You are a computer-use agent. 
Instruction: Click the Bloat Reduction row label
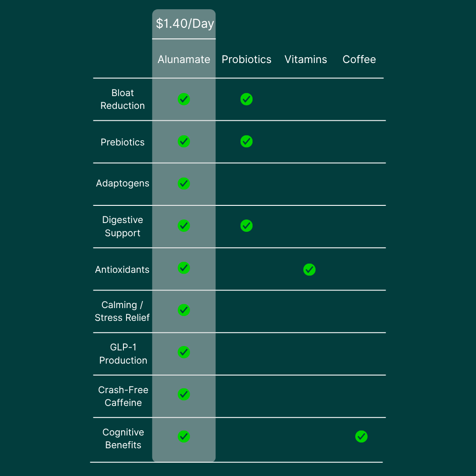coord(123,99)
